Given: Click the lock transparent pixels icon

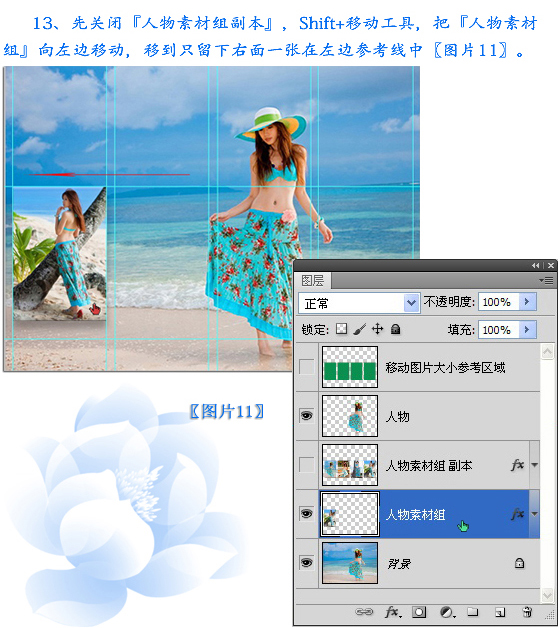Looking at the screenshot, I should coord(341,329).
